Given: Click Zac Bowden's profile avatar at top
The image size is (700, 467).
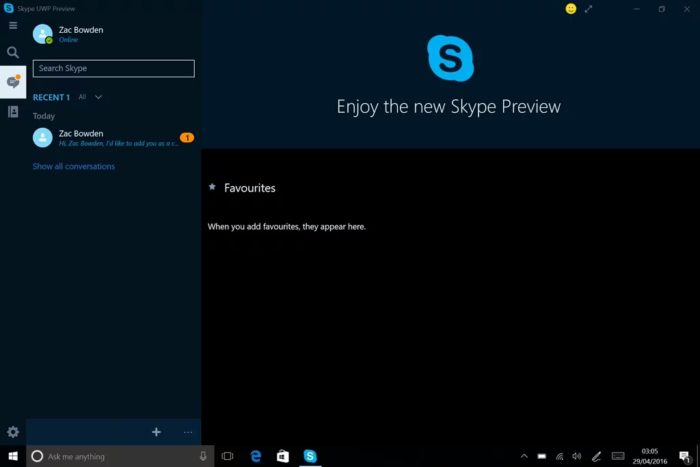Looking at the screenshot, I should point(42,34).
